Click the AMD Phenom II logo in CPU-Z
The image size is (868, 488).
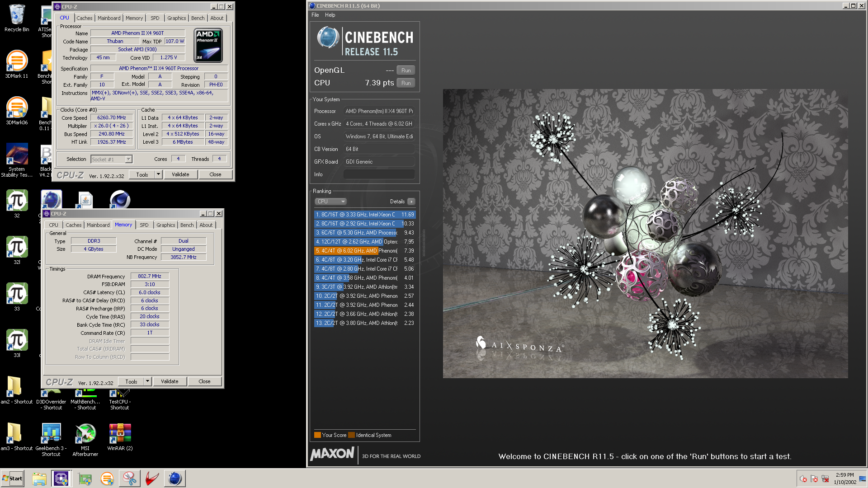pyautogui.click(x=208, y=45)
